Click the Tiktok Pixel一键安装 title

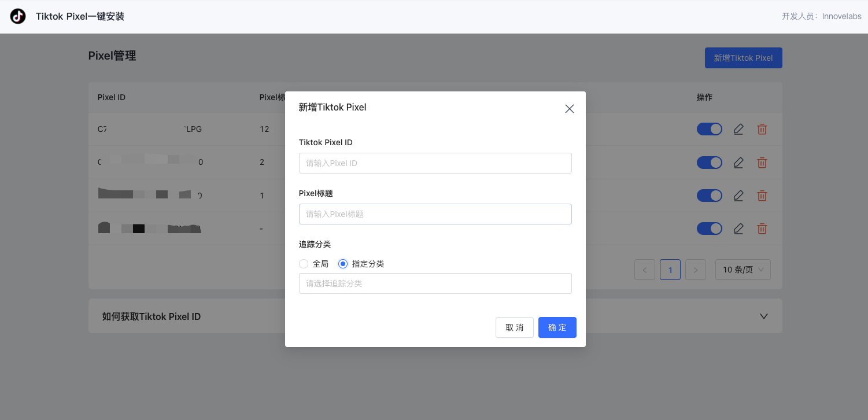coord(80,16)
